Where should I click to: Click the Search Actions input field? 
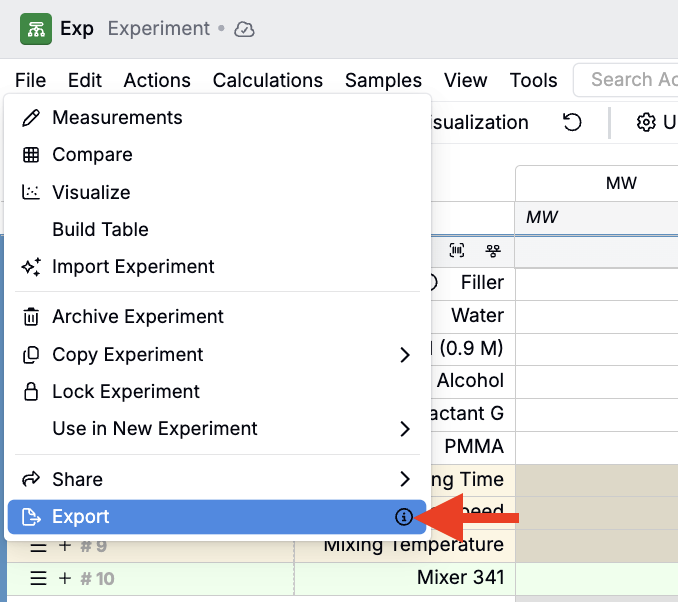click(x=630, y=80)
